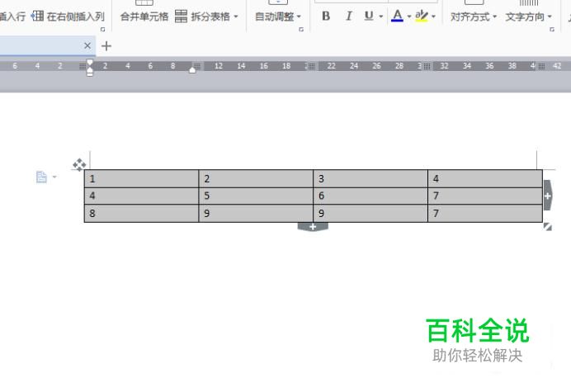Viewport: 571px width, 392px height.
Task: Click the 拆分表格 split table icon
Action: (181, 17)
